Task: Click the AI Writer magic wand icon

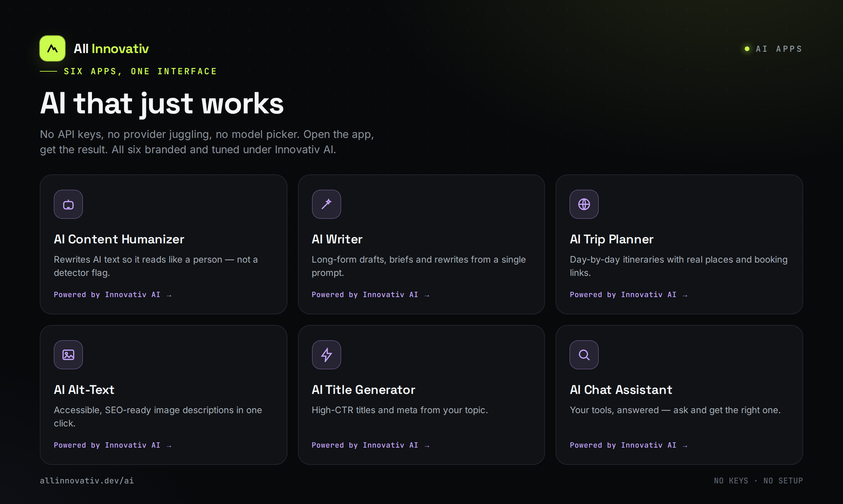Action: coord(326,204)
